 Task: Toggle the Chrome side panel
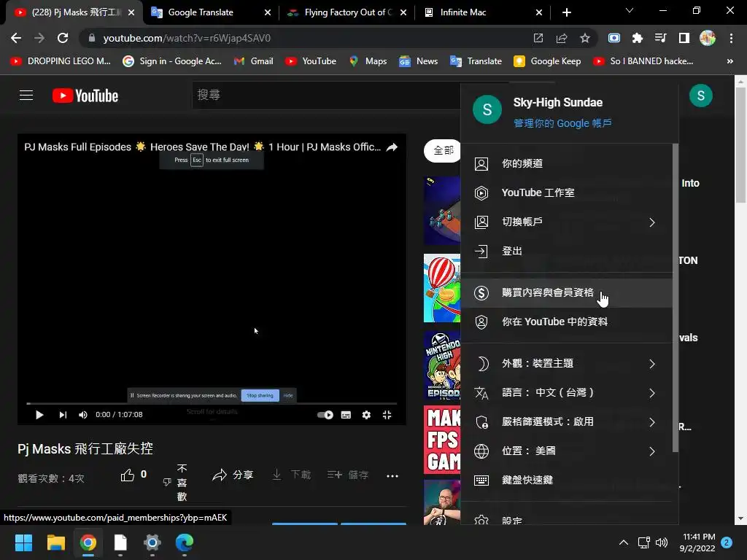pyautogui.click(x=684, y=38)
